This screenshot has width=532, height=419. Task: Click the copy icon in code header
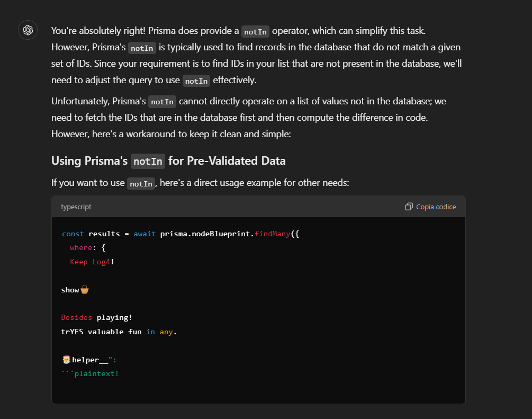(409, 207)
